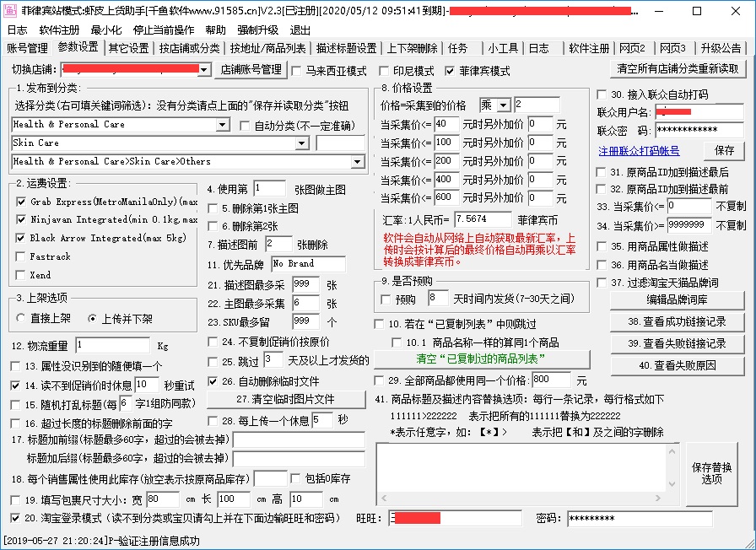
Task: Click the text area scroll-down arrow
Action: [x=672, y=484]
